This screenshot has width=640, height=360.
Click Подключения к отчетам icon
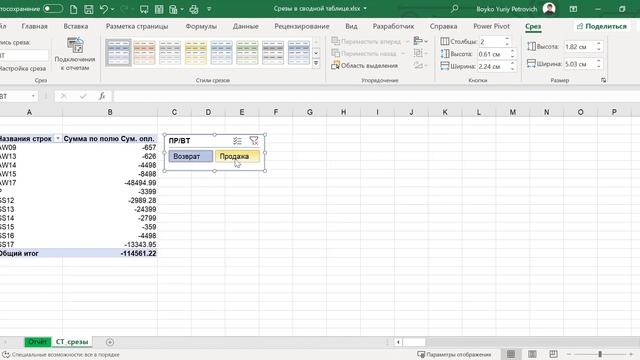tap(75, 54)
